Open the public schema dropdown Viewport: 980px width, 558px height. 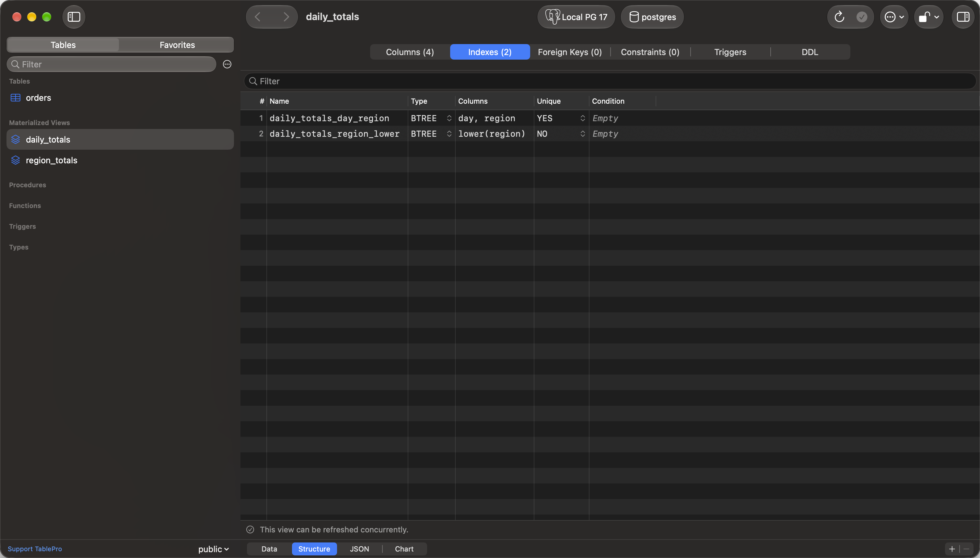pyautogui.click(x=214, y=549)
